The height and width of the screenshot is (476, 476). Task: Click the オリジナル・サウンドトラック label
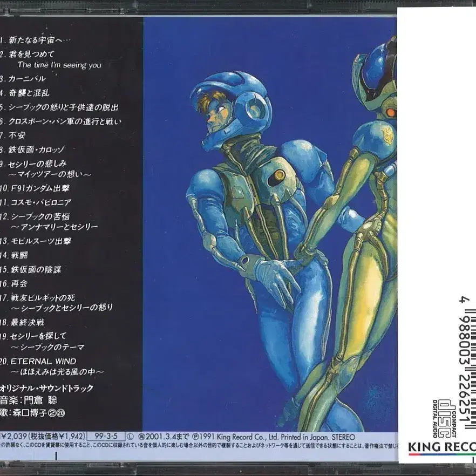click(x=47, y=388)
